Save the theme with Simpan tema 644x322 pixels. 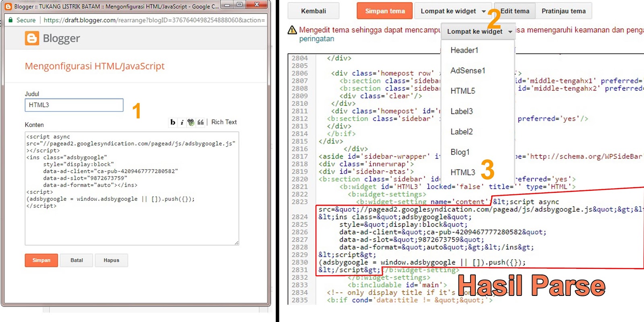click(385, 11)
